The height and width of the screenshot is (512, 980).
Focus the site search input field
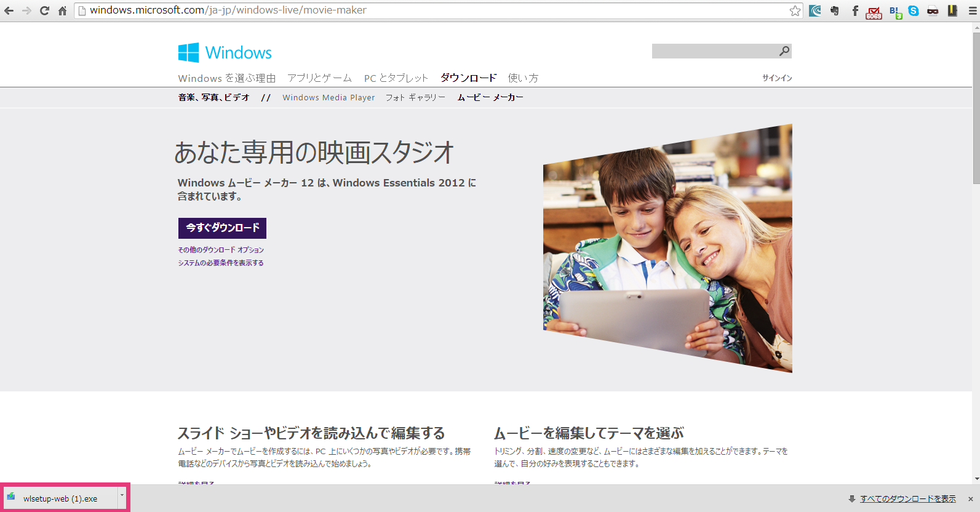tap(714, 51)
